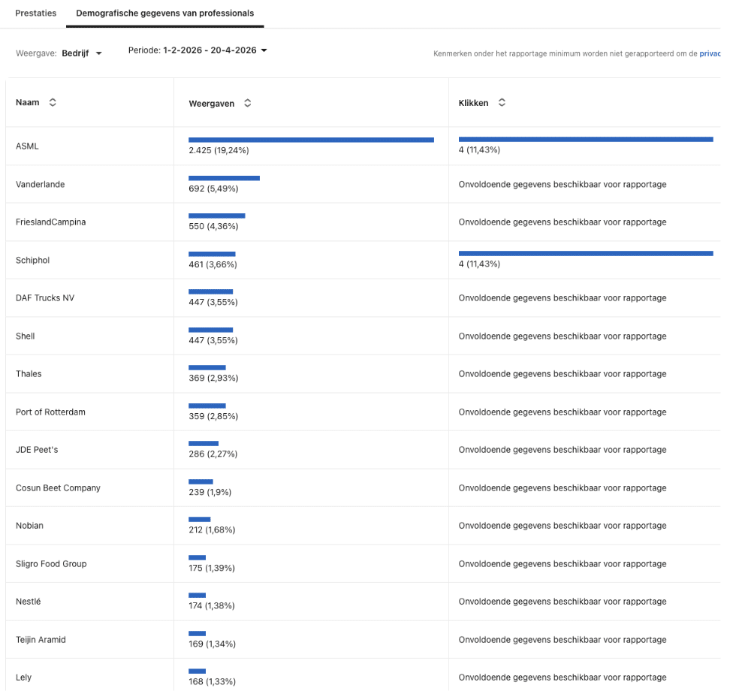Select Demografische gegevens van professionals tab
Screen dimensions: 736x700
click(x=164, y=14)
